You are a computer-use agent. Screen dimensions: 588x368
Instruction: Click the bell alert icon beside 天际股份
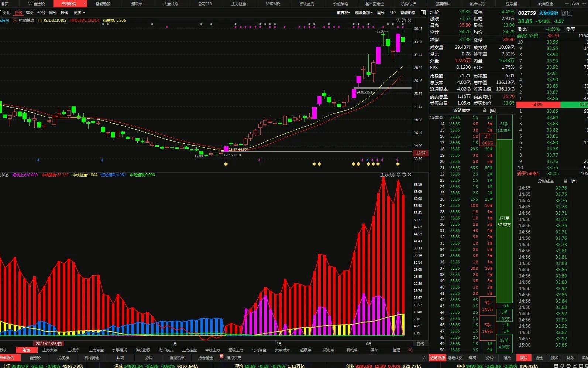[x=563, y=13]
